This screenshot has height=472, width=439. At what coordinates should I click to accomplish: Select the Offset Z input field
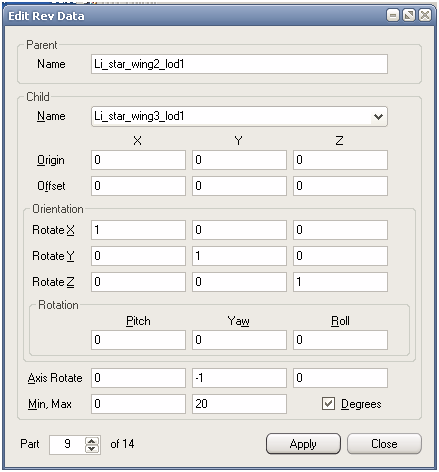pos(340,186)
